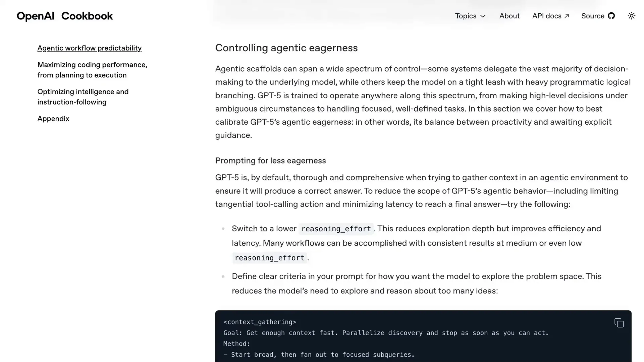
Task: Expand the Topics navigation menu
Action: tap(470, 16)
